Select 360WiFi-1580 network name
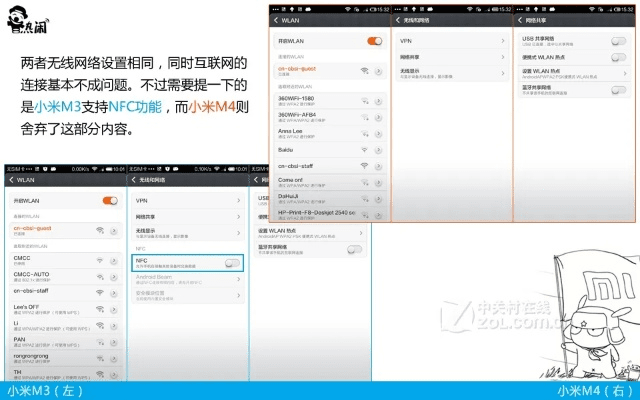Image resolution: width=640 pixels, height=400 pixels. 296,98
